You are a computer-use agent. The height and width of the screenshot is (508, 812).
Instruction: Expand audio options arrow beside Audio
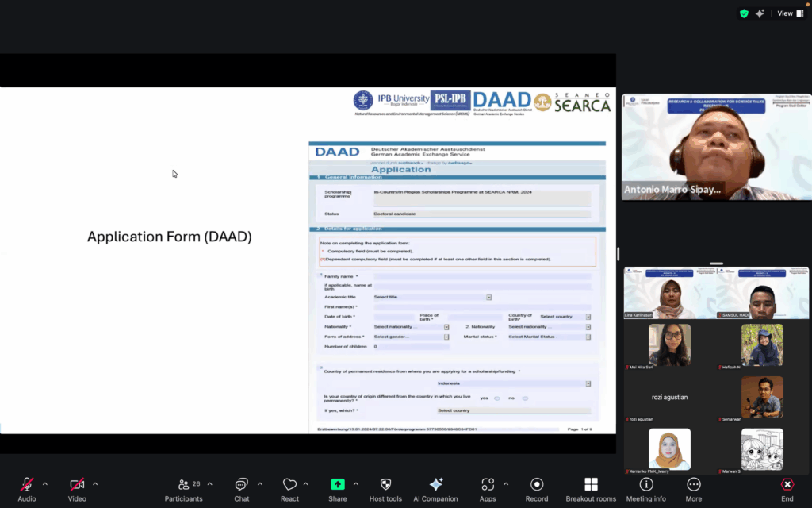tap(44, 483)
